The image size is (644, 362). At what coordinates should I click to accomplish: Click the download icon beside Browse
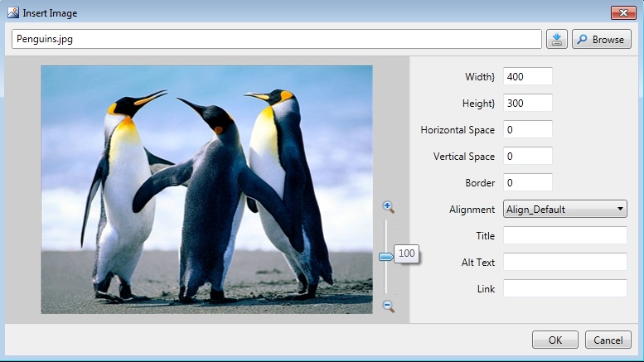tap(557, 39)
